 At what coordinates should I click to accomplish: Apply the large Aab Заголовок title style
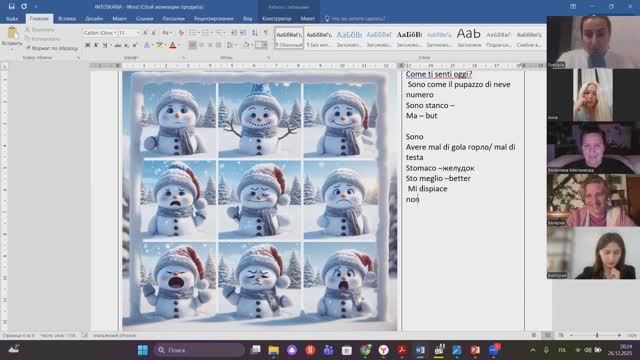coord(469,39)
